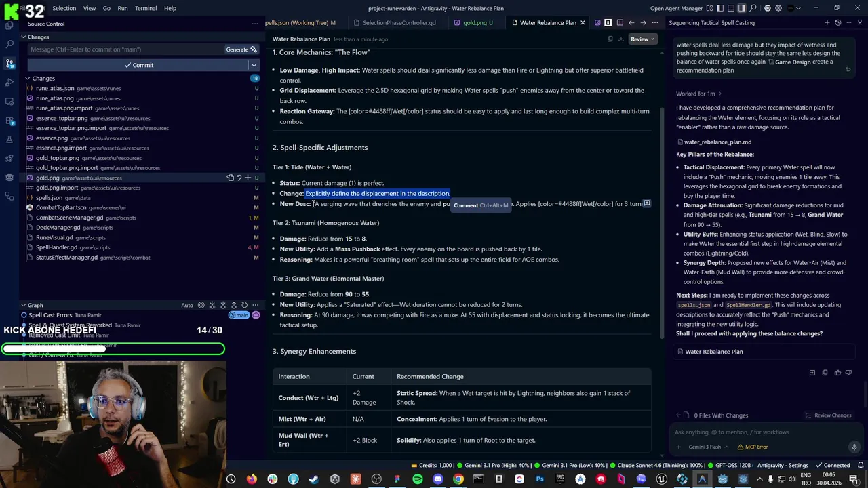The image size is (868, 488).
Task: Open the Help menu
Action: [170, 8]
